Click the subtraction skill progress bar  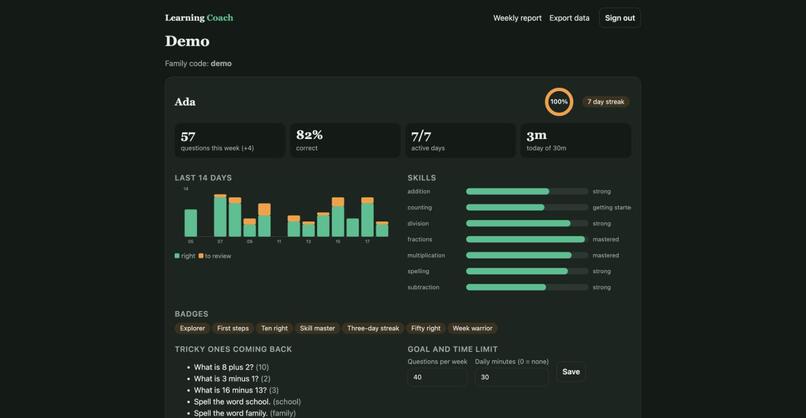[527, 287]
